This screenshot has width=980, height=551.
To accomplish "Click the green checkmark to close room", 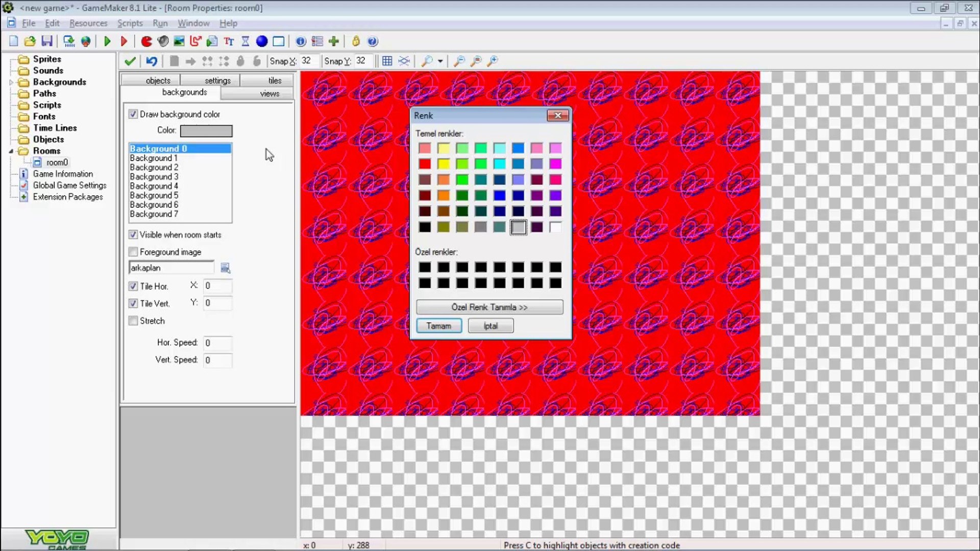I will pos(130,61).
